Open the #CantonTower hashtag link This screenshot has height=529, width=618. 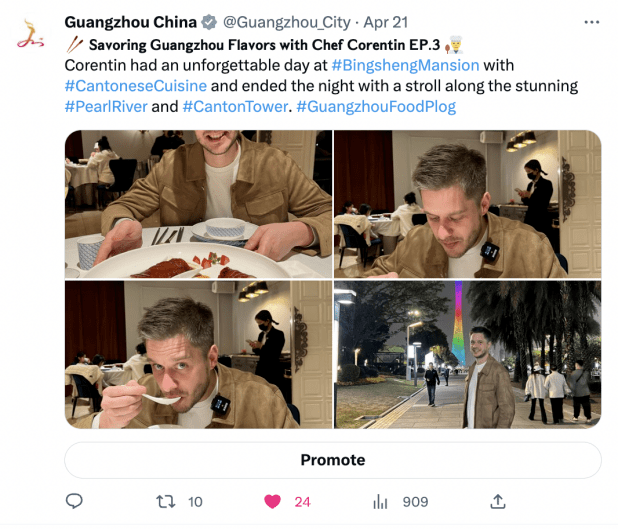click(235, 106)
